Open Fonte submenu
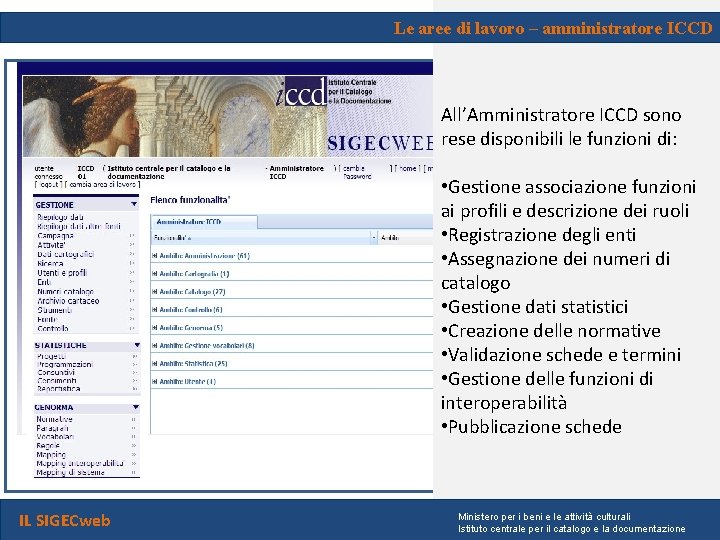The height and width of the screenshot is (540, 720). (47, 319)
